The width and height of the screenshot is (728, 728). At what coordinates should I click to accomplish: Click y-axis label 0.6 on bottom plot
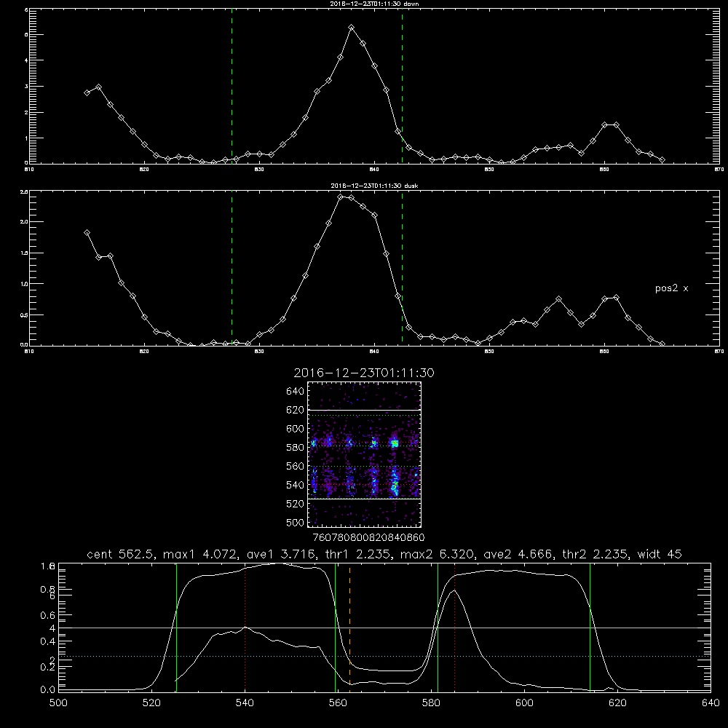[48, 615]
